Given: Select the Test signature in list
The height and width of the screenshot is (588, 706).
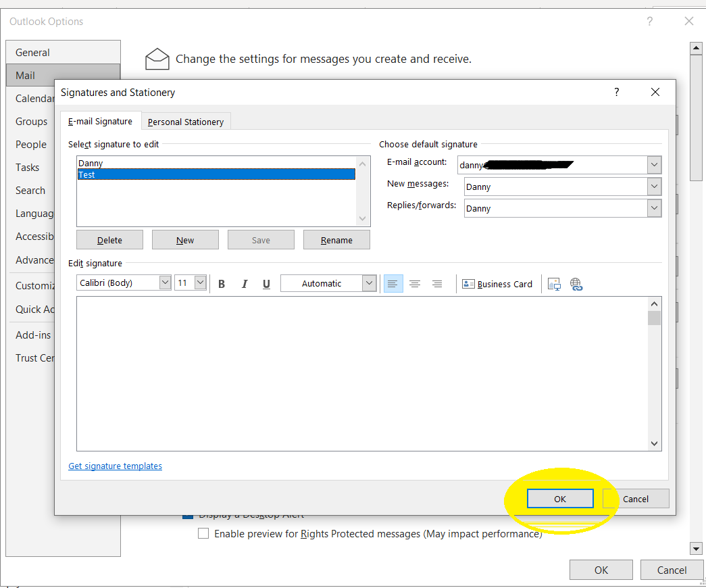Looking at the screenshot, I should 217,174.
